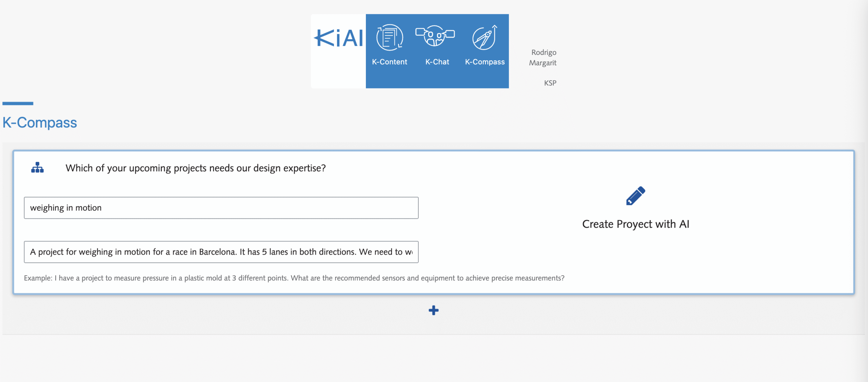
Task: Click the org-chart hierarchy icon
Action: point(37,167)
